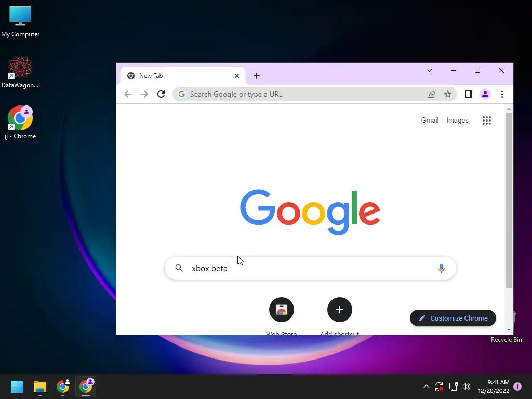Open the Images link

click(x=457, y=120)
